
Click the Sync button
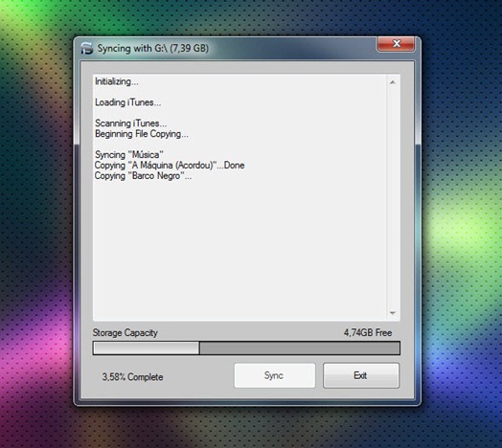tap(274, 375)
